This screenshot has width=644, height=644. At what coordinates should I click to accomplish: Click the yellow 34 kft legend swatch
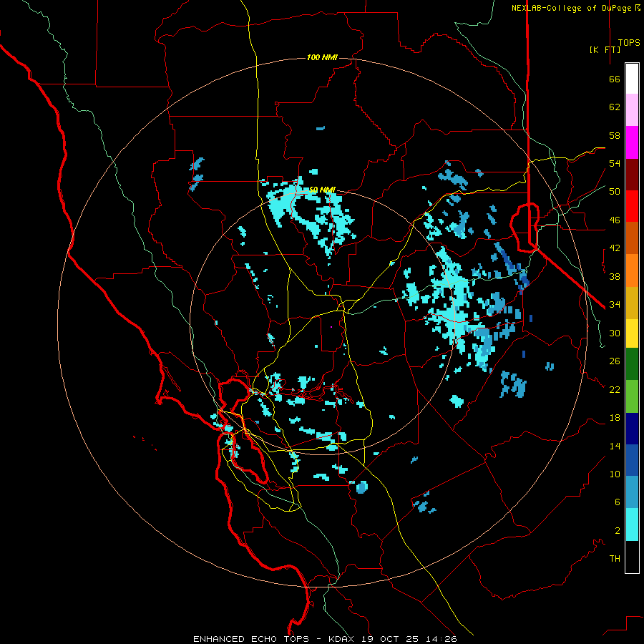click(x=632, y=333)
